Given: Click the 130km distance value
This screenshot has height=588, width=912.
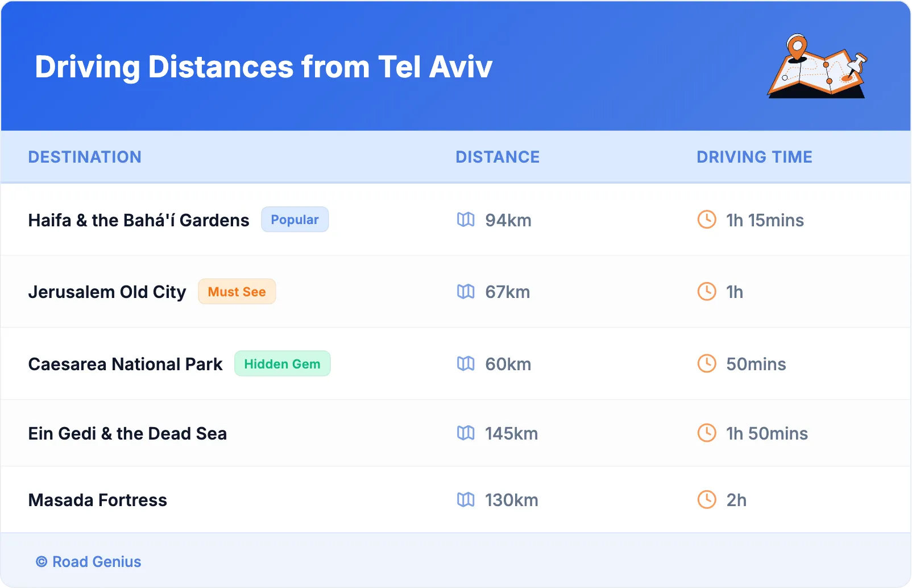Looking at the screenshot, I should [512, 500].
